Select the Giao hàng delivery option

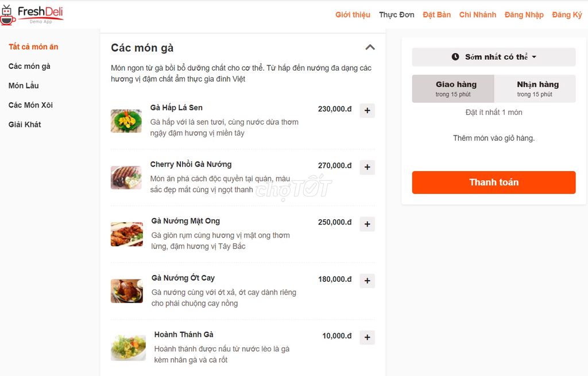coord(453,88)
